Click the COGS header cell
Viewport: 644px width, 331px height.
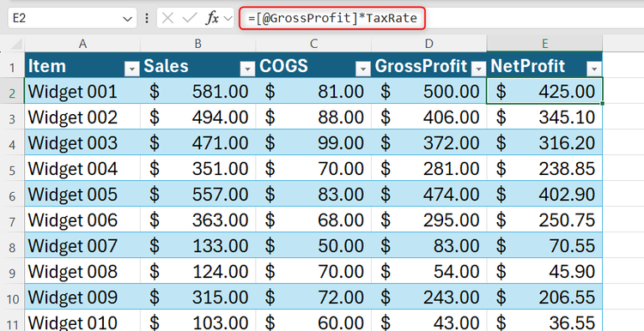[313, 66]
